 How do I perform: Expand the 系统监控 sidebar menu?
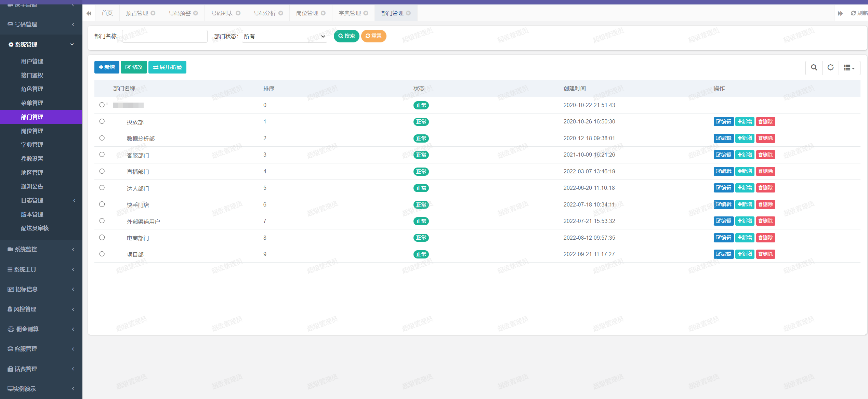[x=41, y=249]
